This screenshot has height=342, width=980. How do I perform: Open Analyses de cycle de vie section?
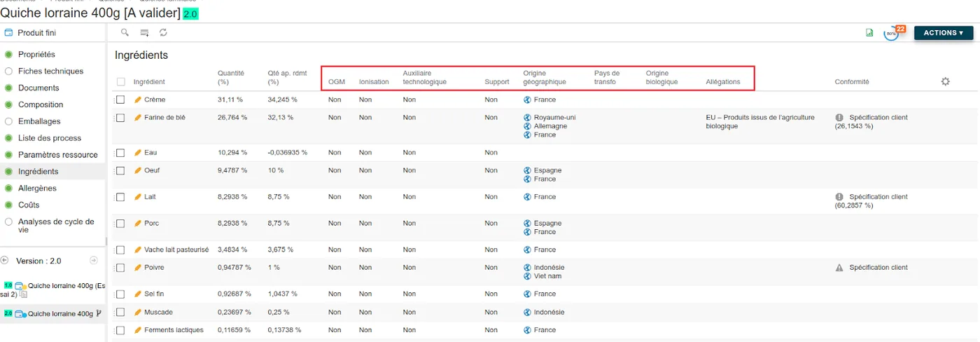[x=56, y=226]
